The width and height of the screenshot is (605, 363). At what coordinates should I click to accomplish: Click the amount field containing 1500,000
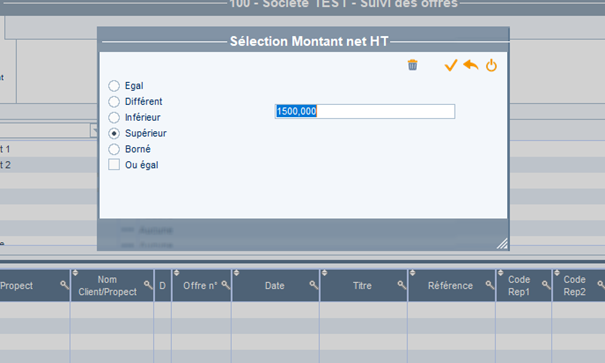[365, 111]
